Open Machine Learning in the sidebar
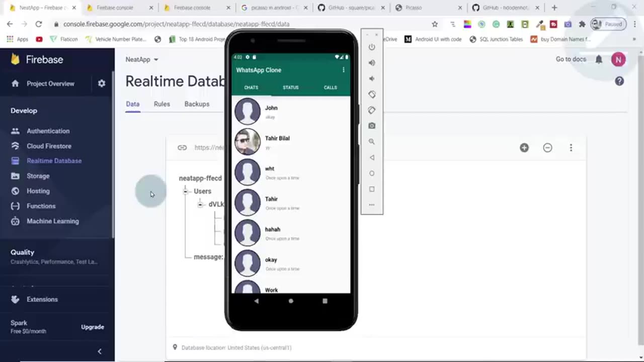The image size is (644, 362). (x=53, y=221)
